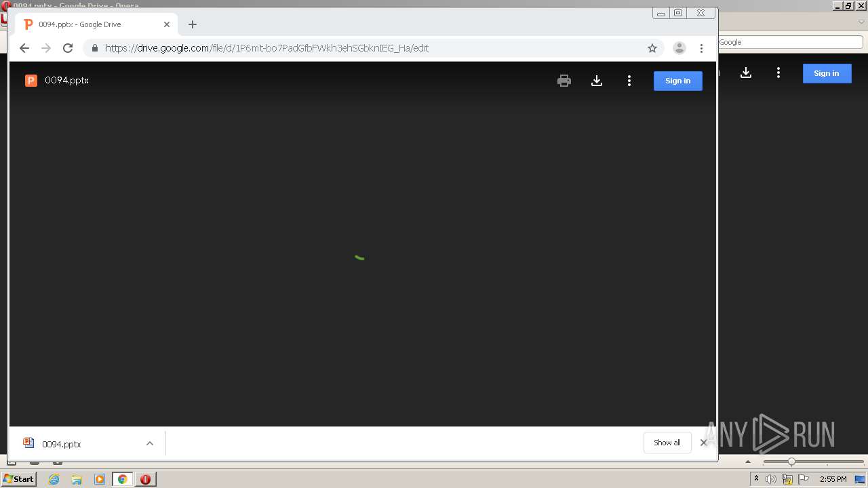Adjust the Opera zoom slider
This screenshot has height=488, width=868.
click(791, 462)
